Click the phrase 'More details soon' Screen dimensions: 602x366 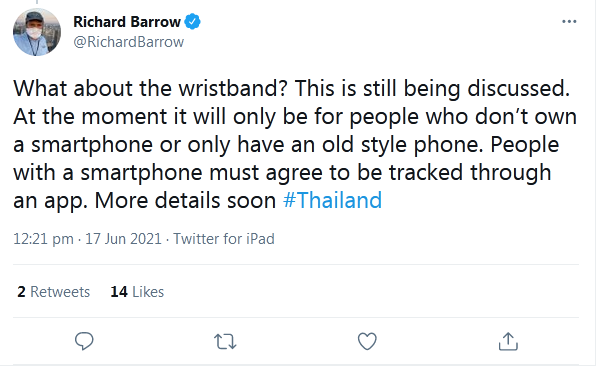pos(185,200)
